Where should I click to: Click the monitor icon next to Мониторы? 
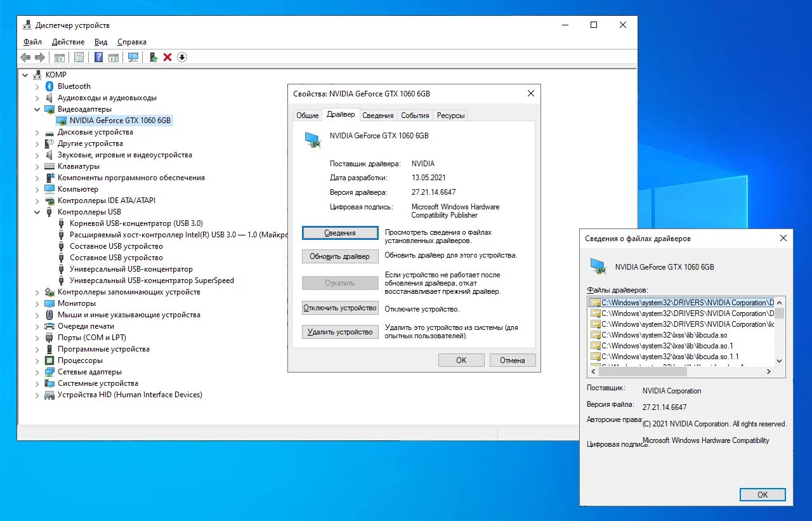(50, 303)
